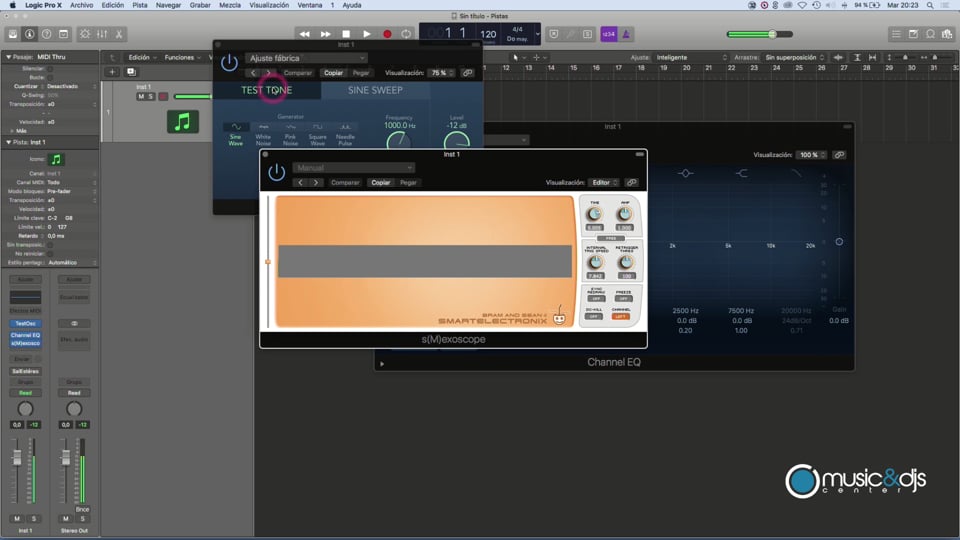Click the s(M)exoscope TIME knob
This screenshot has width=960, height=540.
(x=594, y=214)
